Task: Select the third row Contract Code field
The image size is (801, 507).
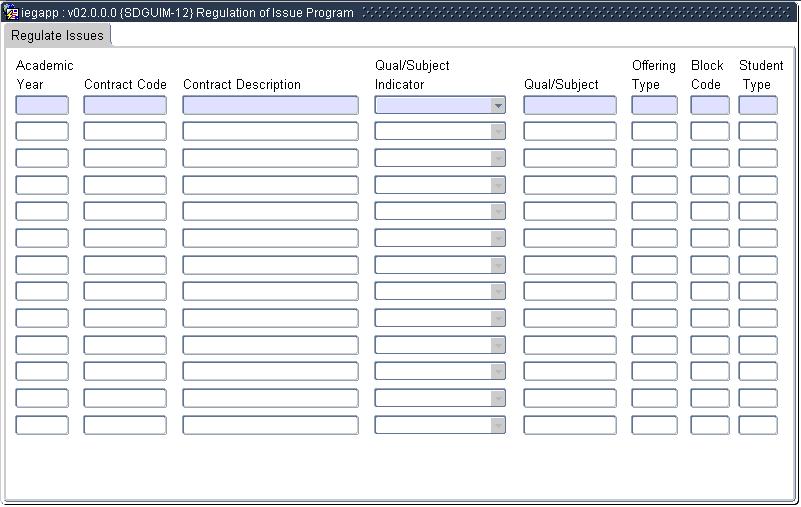Action: tap(125, 158)
